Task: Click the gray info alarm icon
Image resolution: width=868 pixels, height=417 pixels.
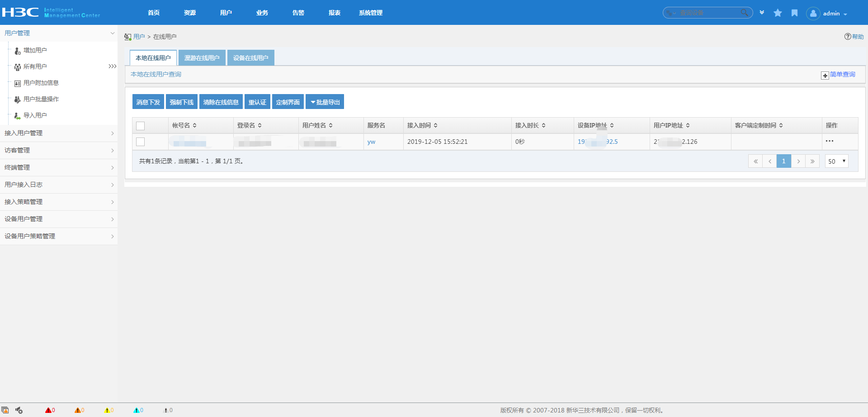Action: point(166,410)
